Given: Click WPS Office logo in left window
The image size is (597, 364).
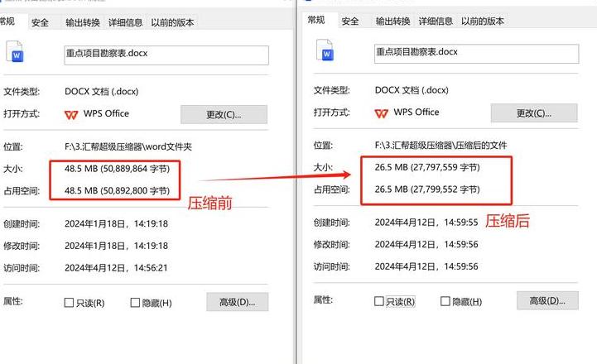Looking at the screenshot, I should [71, 114].
